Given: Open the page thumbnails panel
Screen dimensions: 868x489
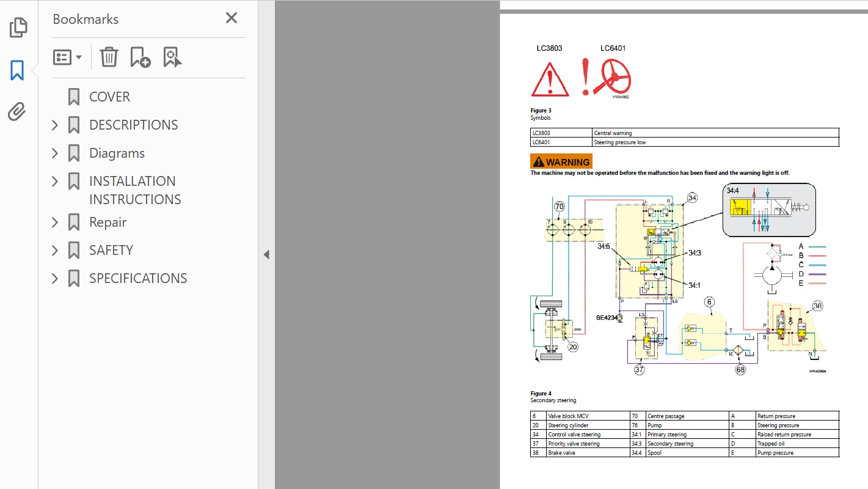Looking at the screenshot, I should 18,28.
